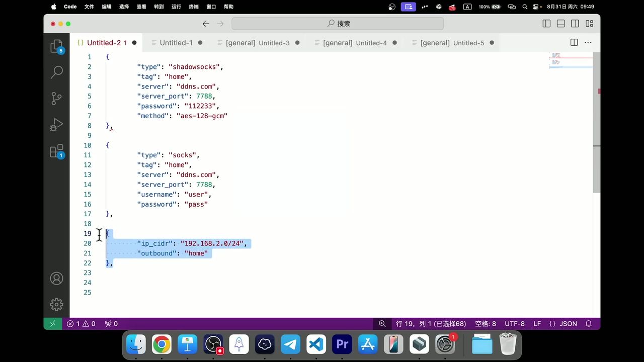Open notifications via the bell icon
The height and width of the screenshot is (362, 644).
point(588,324)
